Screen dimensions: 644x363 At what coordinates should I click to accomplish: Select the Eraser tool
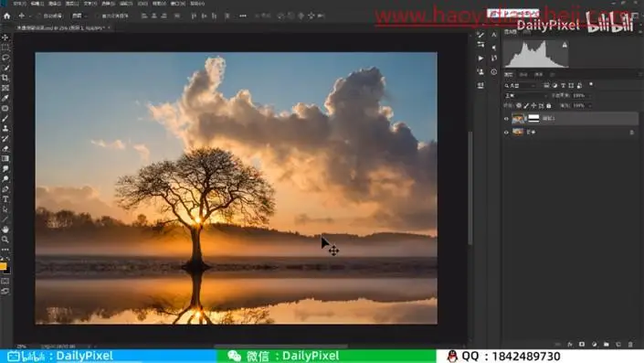pyautogui.click(x=5, y=148)
